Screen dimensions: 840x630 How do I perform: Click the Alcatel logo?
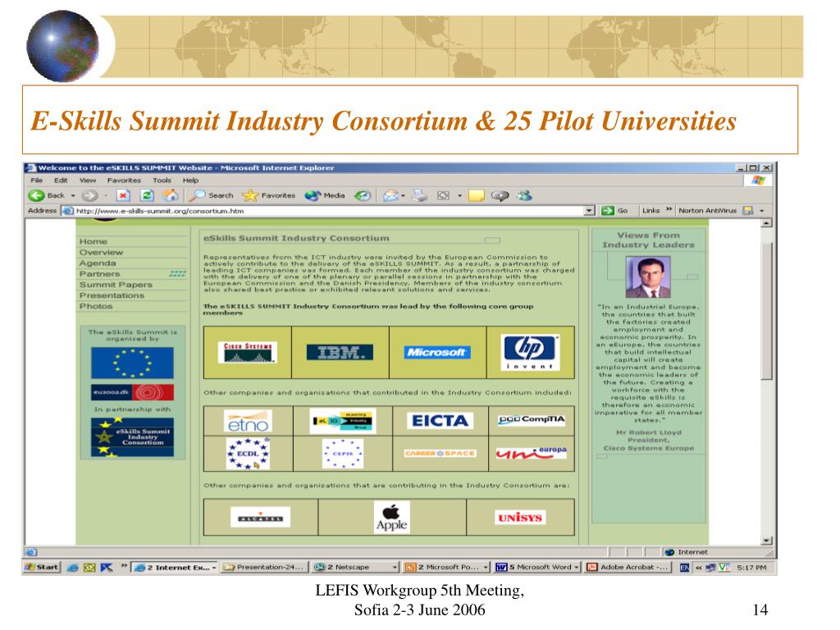tap(260, 518)
